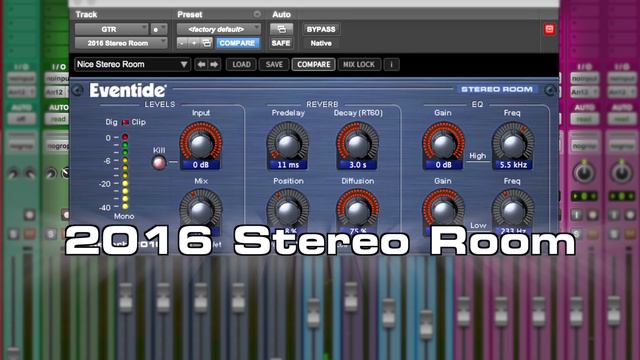The width and height of the screenshot is (640, 360).
Task: Go to previous Eventide preset arrow
Action: coord(201,64)
